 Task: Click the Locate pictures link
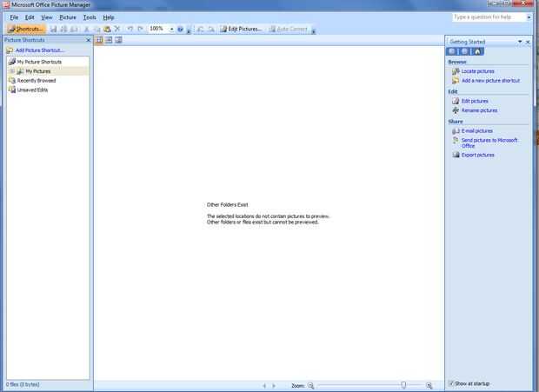(478, 71)
